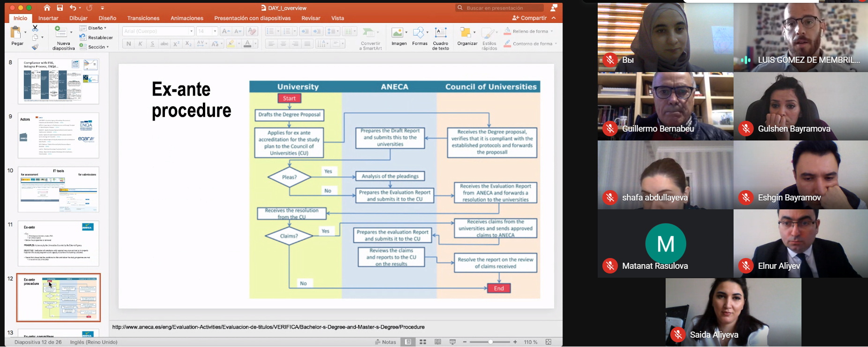Save the presentation with the disk icon
The width and height of the screenshot is (868, 347).
(x=60, y=7)
